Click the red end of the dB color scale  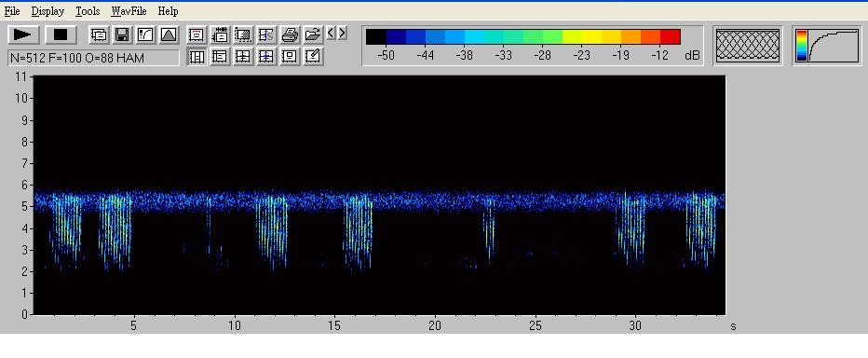[671, 36]
